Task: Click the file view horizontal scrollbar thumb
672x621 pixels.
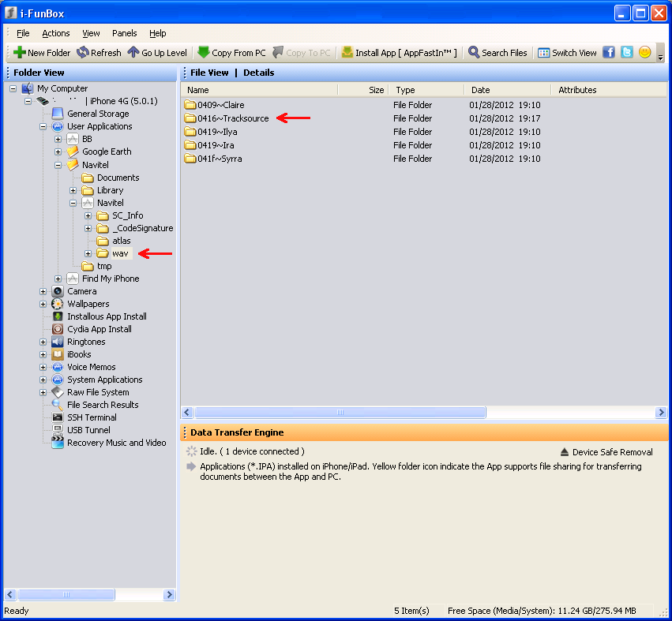Action: coord(340,413)
